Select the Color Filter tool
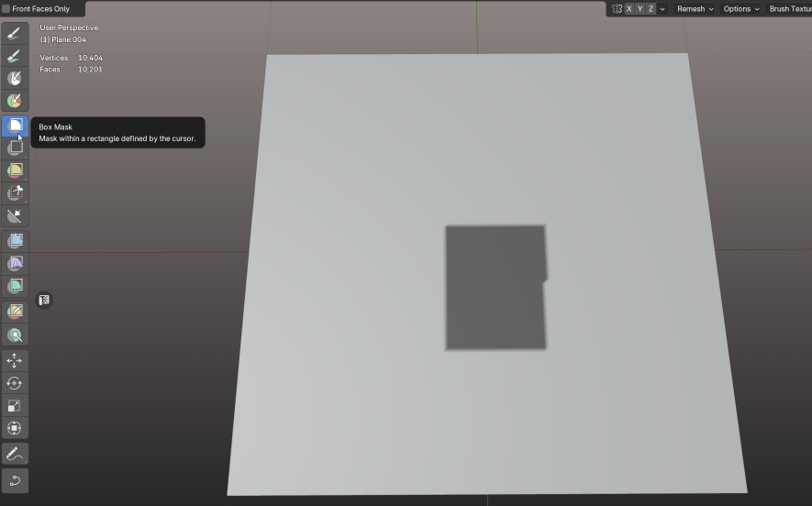The width and height of the screenshot is (812, 506). (15, 286)
